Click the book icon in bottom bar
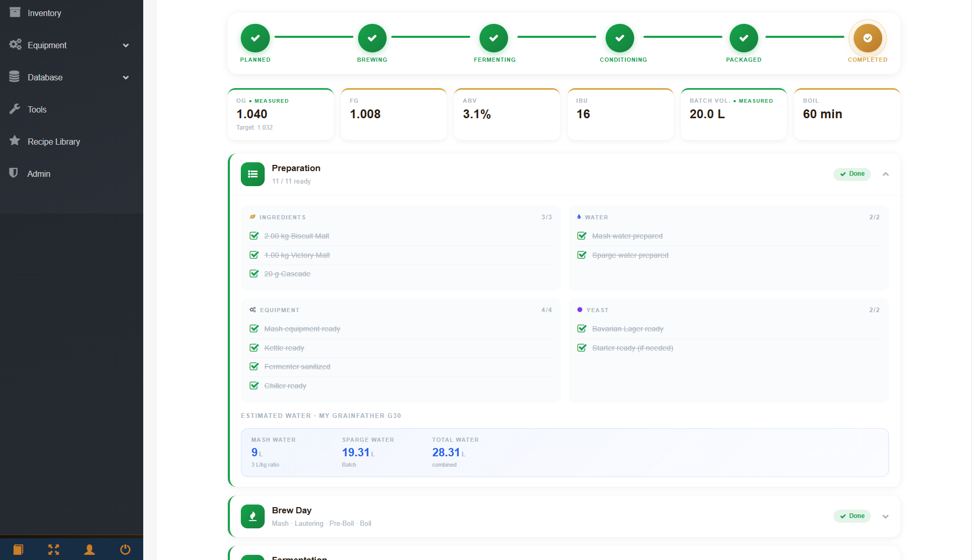The width and height of the screenshot is (972, 560). [x=18, y=550]
